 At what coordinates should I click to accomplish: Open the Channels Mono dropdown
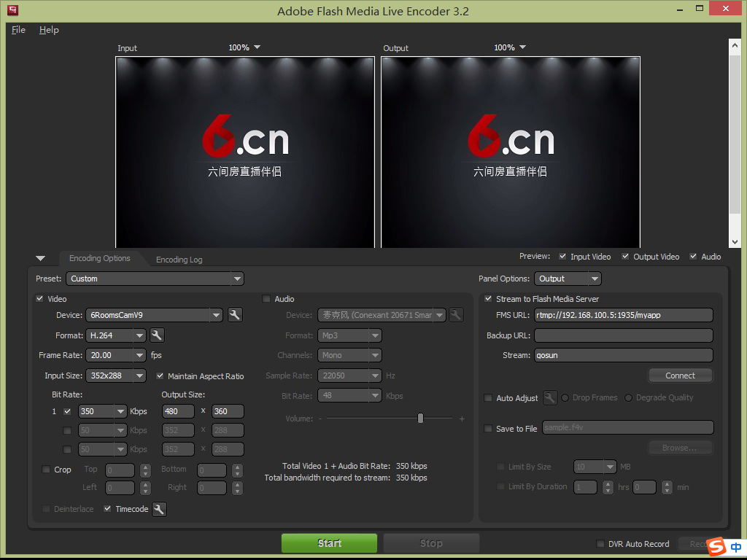click(x=349, y=355)
